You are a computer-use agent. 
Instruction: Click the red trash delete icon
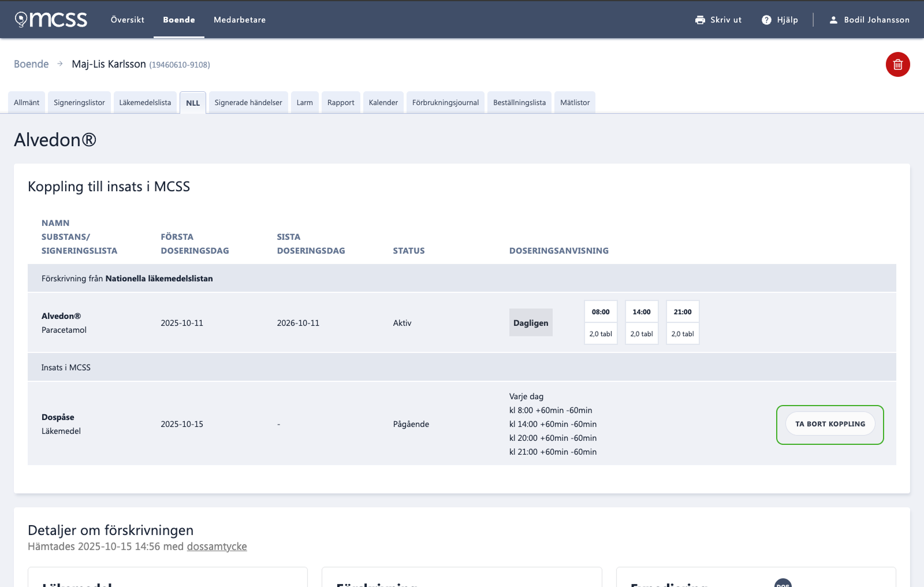pos(897,64)
